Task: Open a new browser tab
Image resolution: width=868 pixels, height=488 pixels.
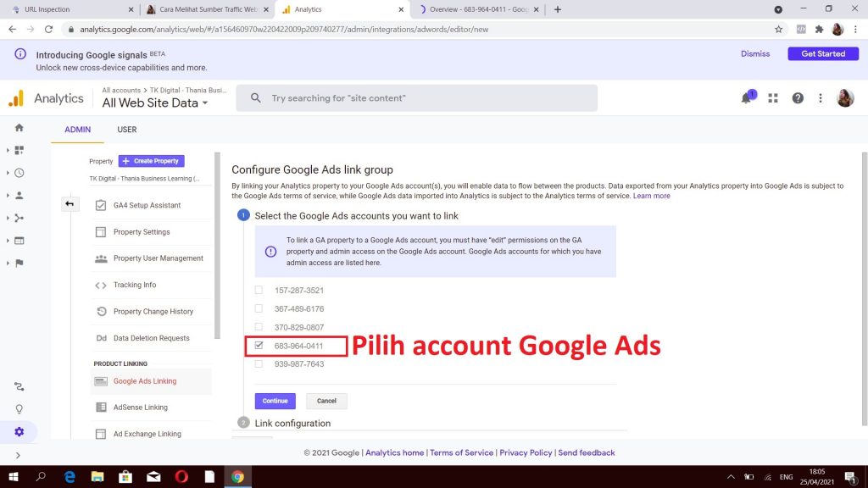Action: coord(558,9)
